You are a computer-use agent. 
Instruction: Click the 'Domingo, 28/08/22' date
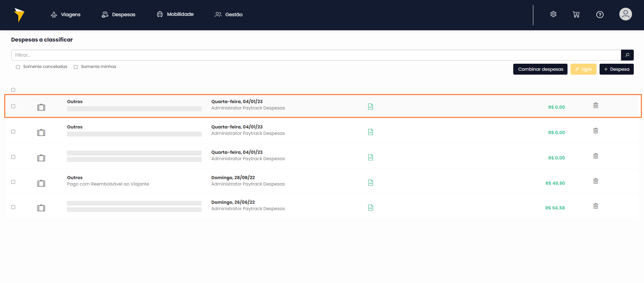click(233, 178)
